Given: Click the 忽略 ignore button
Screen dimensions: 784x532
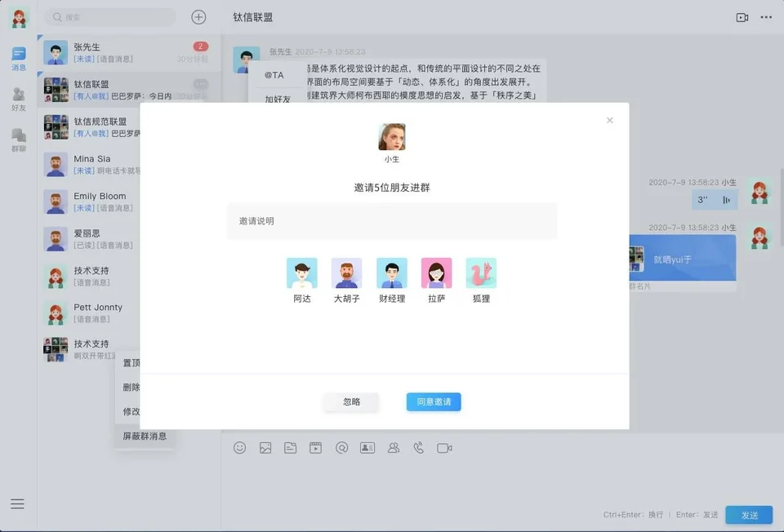Looking at the screenshot, I should (351, 401).
